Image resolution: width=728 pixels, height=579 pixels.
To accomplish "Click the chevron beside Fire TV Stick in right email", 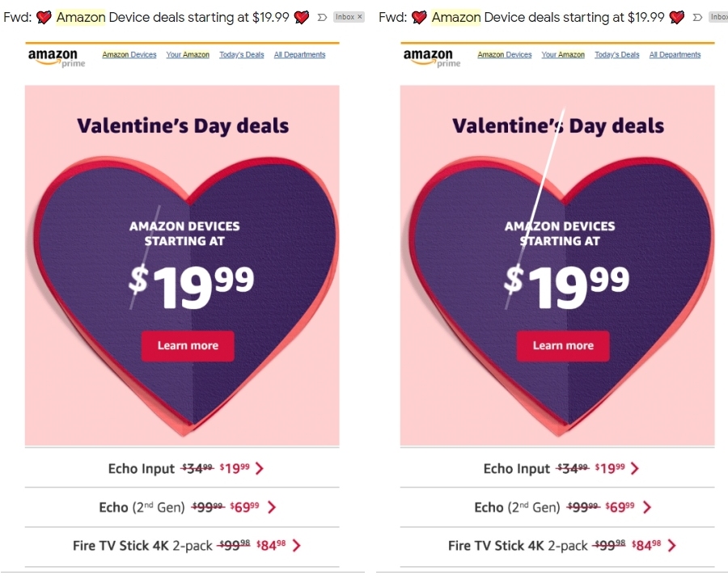I will (x=671, y=546).
